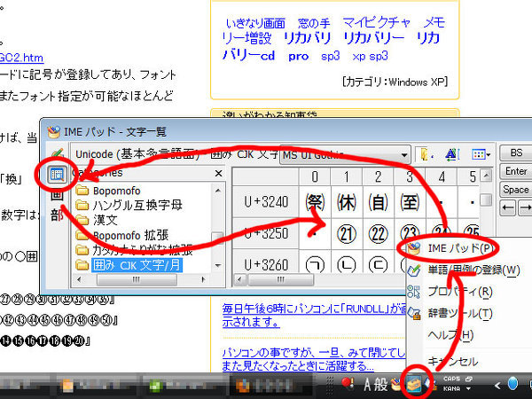
Task: Open the MS UI Gothic font dropdown
Action: [x=345, y=155]
